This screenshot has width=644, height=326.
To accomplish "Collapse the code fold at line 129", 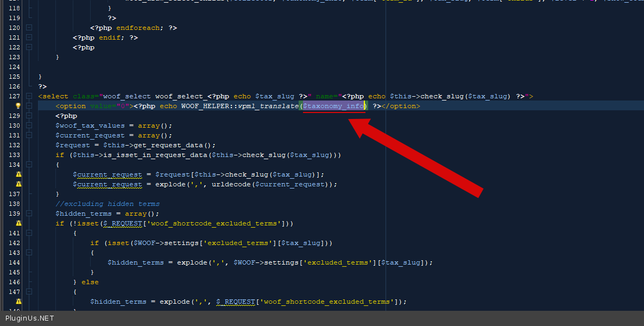I will pyautogui.click(x=29, y=116).
